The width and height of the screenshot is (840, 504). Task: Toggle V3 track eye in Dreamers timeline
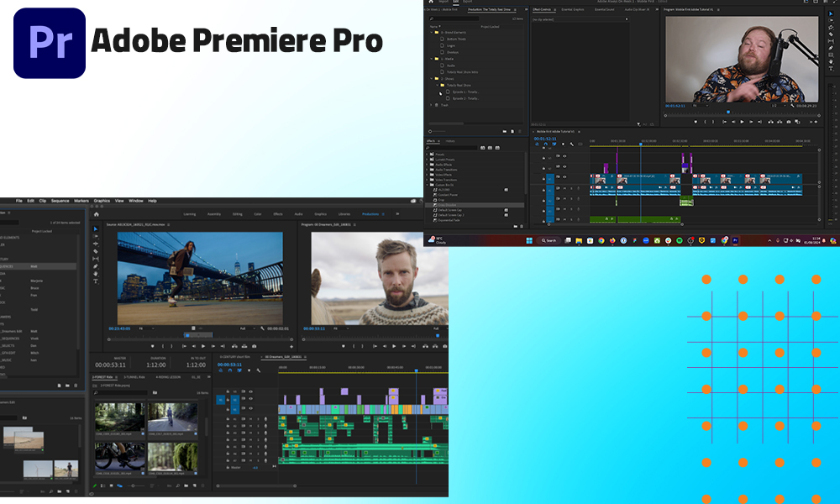(x=250, y=391)
